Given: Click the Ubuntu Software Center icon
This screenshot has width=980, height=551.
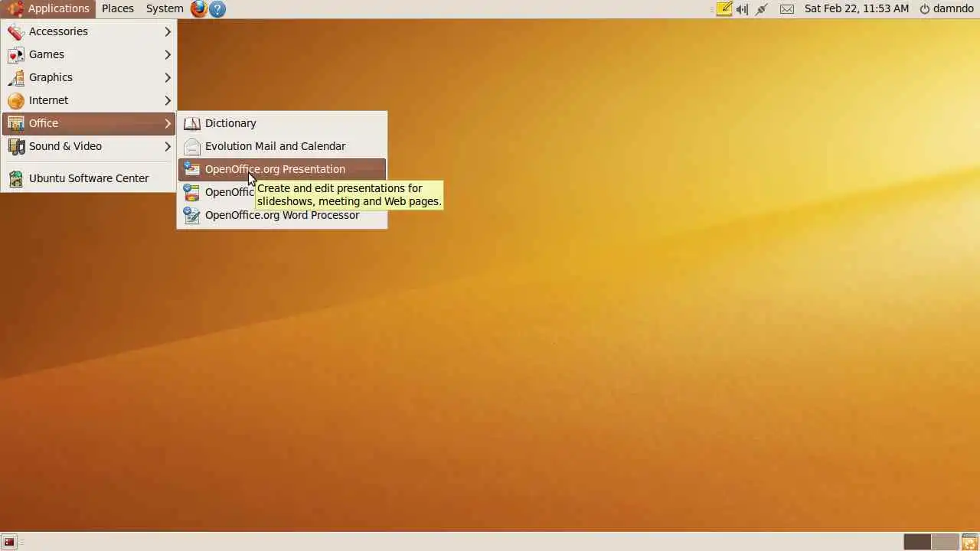Looking at the screenshot, I should (x=16, y=178).
